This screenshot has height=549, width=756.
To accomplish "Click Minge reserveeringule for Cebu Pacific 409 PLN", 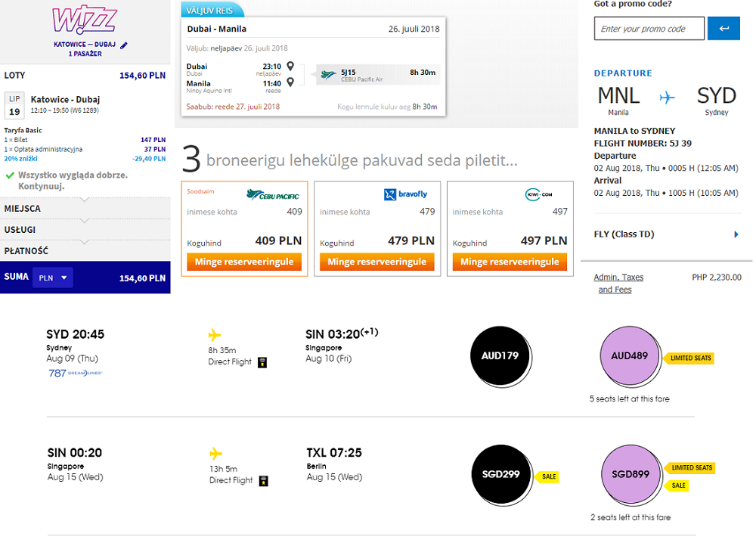I will (x=244, y=262).
